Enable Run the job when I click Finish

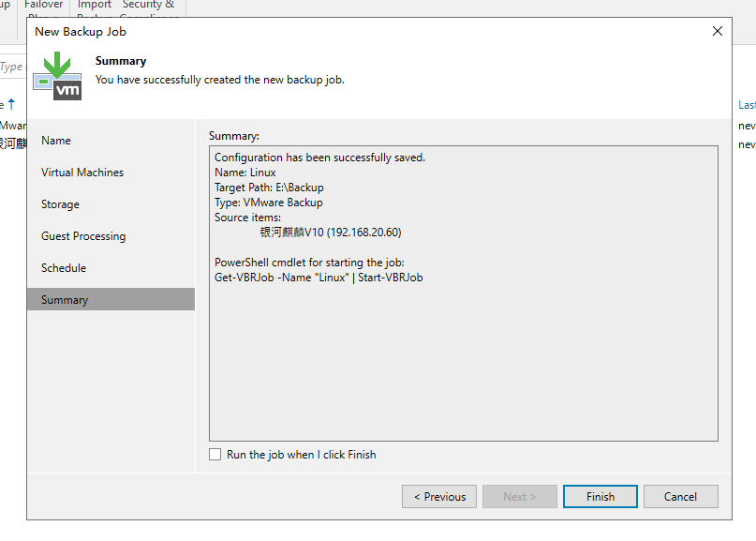coord(215,454)
